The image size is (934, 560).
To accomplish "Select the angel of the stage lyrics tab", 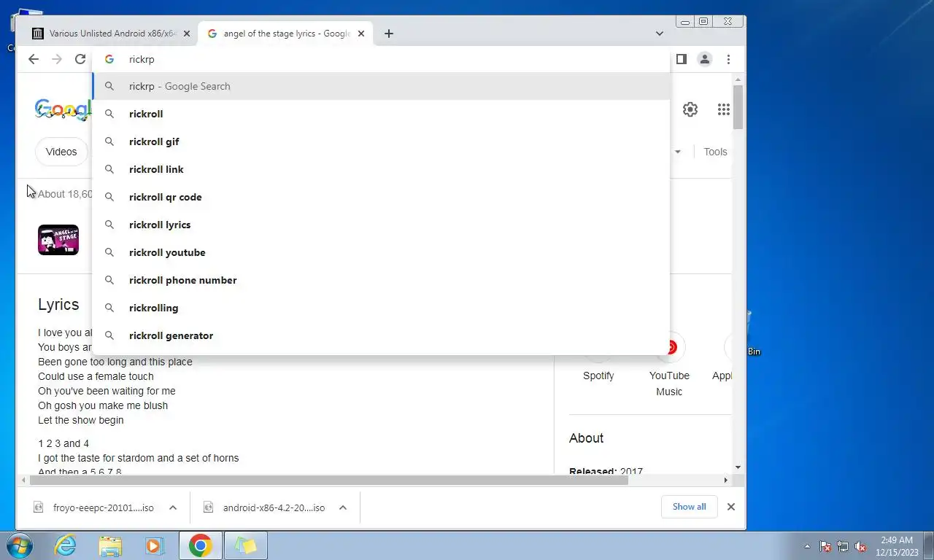I will pyautogui.click(x=286, y=34).
